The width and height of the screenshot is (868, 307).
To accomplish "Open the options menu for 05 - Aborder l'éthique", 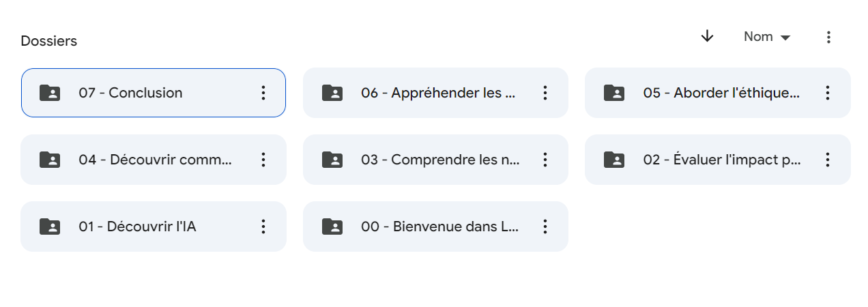I will (828, 93).
